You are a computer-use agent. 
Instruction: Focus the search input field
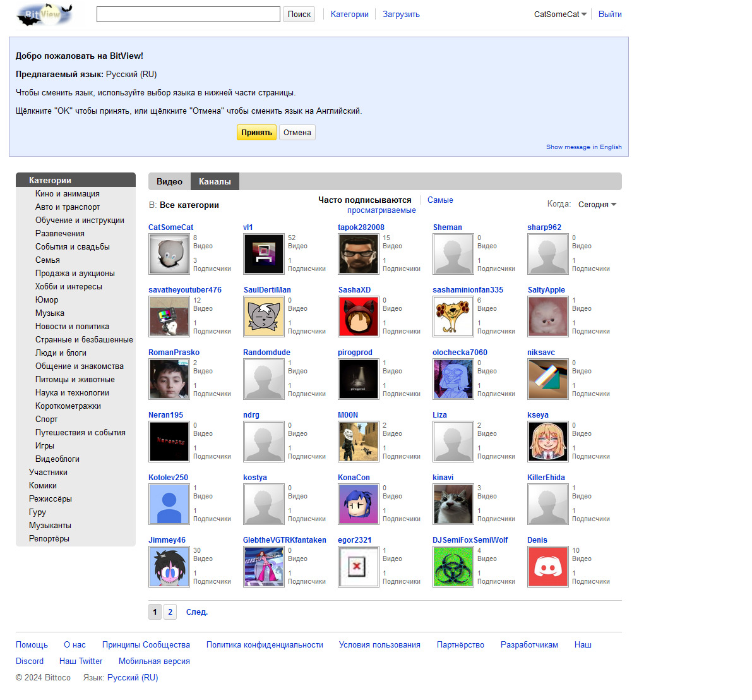point(189,15)
